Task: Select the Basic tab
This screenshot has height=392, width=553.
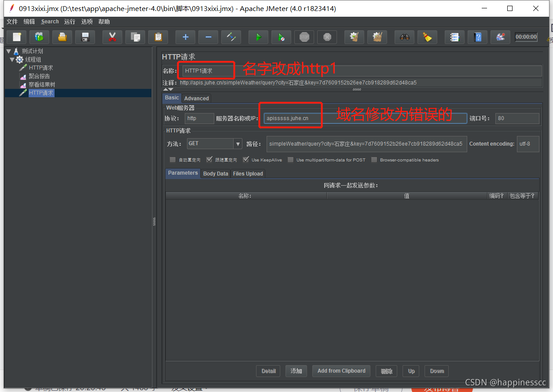Action: click(172, 98)
